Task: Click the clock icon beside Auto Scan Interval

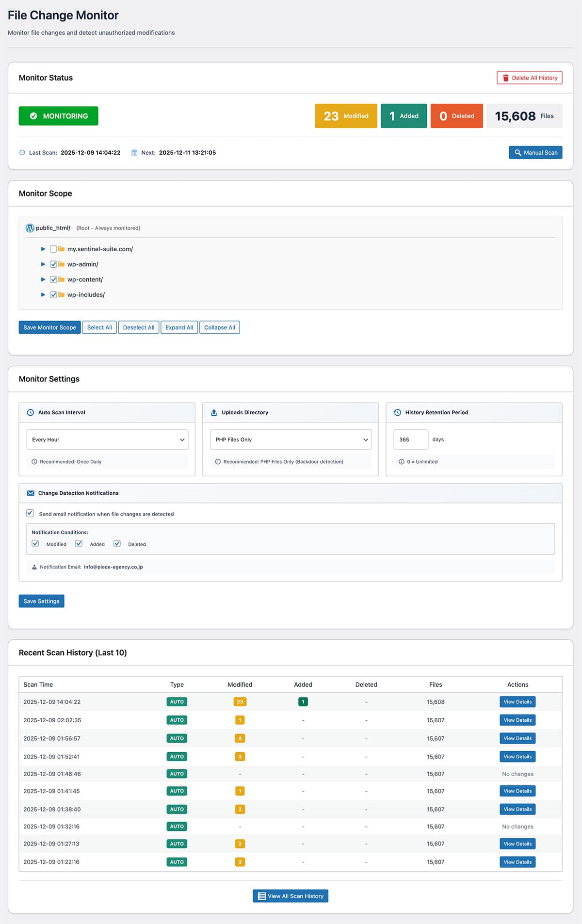Action: tap(30, 413)
